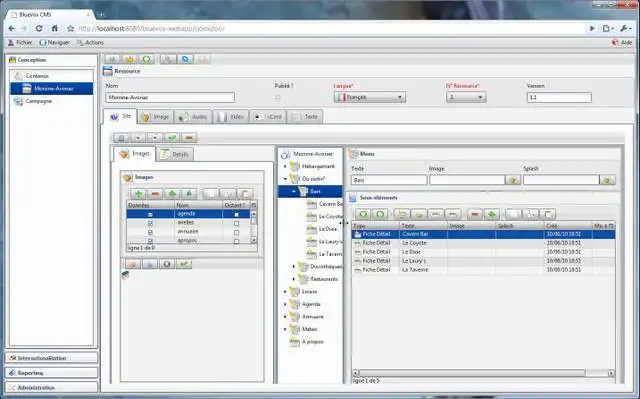640x399 pixels.
Task: Toggle Données checkbox for annuaire row
Action: coord(150,232)
